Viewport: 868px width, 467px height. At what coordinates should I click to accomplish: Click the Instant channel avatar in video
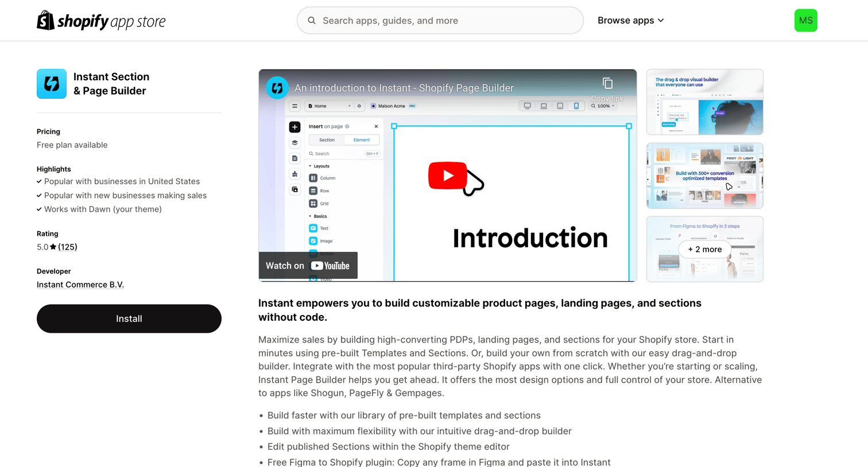277,88
